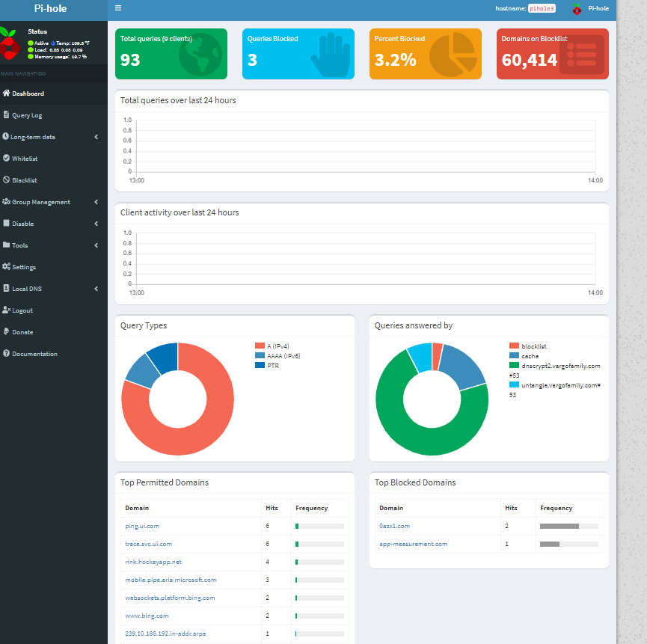Click the green Load status dot
The image size is (647, 644).
point(31,50)
